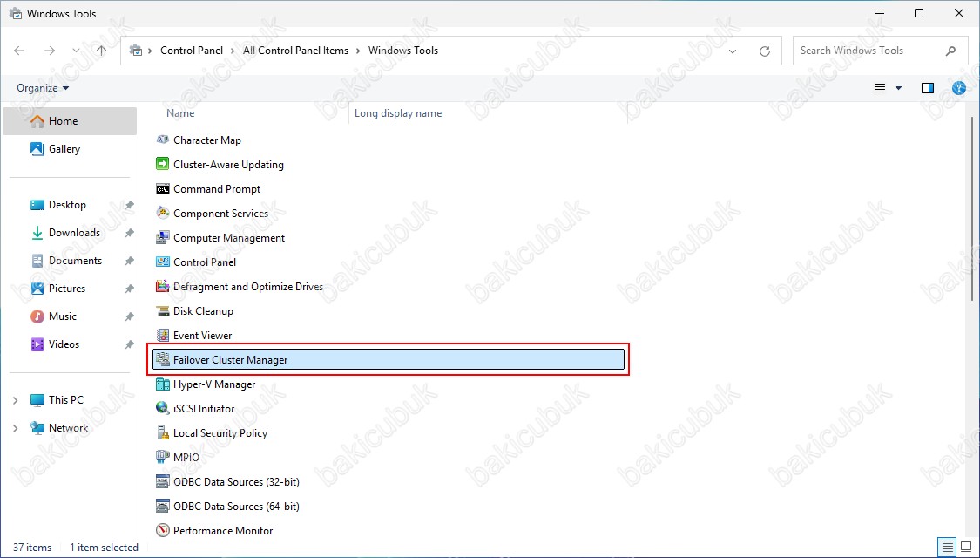The width and height of the screenshot is (980, 558).
Task: Select the ODBC Data Sources (32-bit) icon
Action: point(163,481)
